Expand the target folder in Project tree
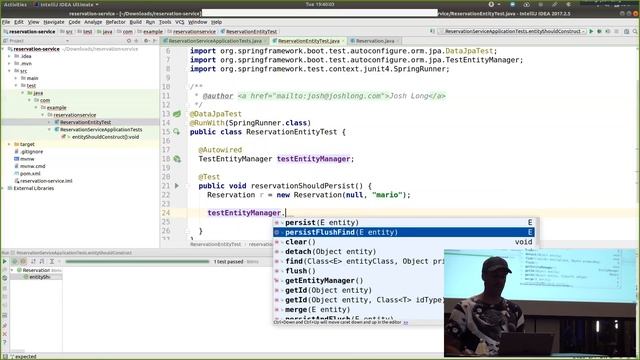Screen dimensions: 640x360 pyautogui.click(x=10, y=144)
